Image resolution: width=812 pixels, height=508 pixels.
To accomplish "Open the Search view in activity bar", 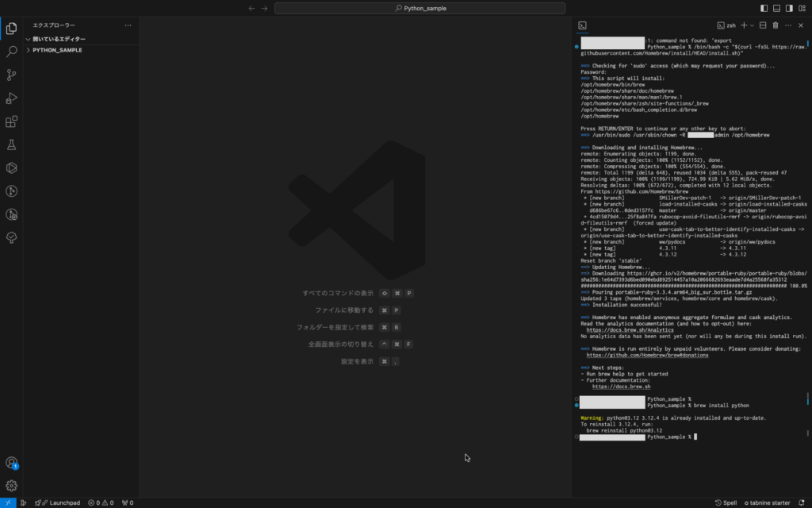I will coord(11,52).
